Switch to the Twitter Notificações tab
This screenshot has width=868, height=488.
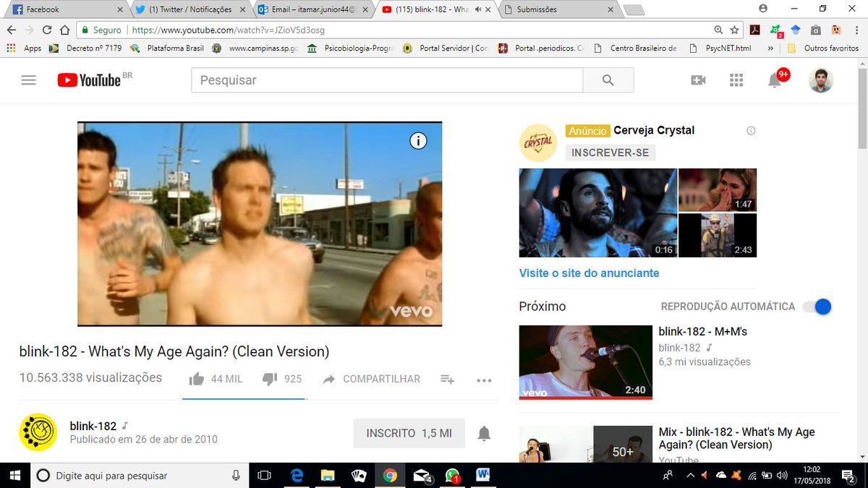tap(191, 9)
